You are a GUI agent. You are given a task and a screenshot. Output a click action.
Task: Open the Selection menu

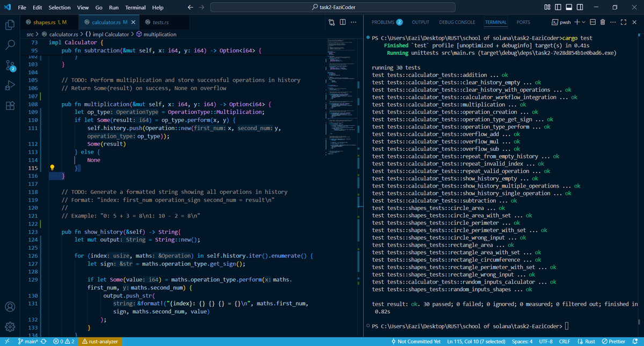click(x=60, y=8)
